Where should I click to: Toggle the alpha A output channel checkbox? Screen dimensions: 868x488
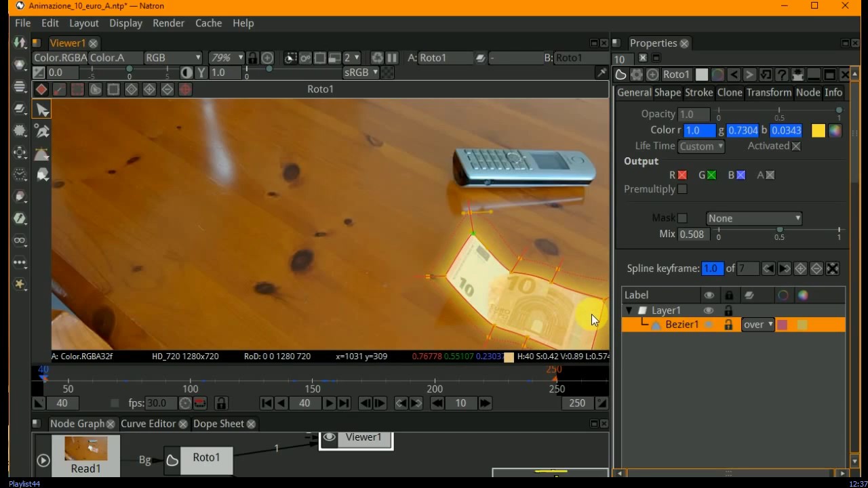[x=770, y=176]
